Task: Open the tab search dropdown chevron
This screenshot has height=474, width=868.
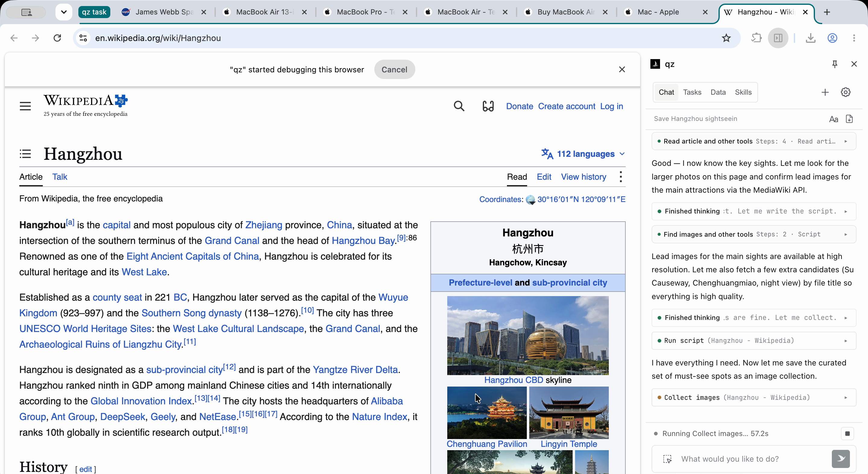Action: point(64,12)
